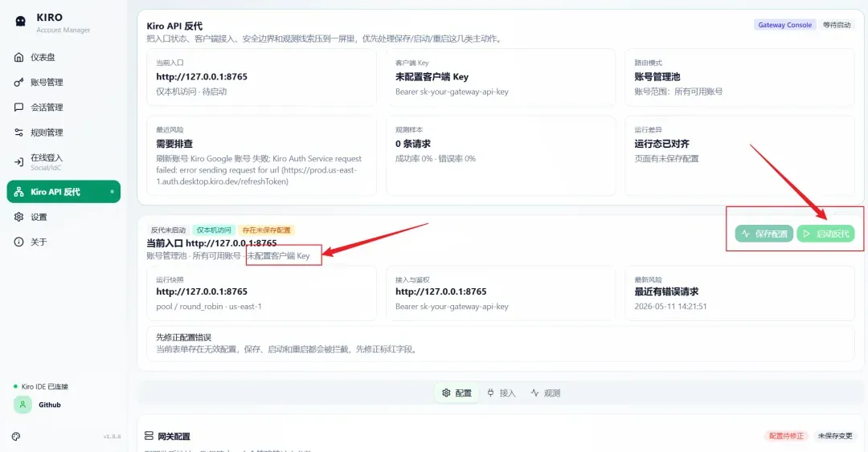Image resolution: width=868 pixels, height=452 pixels.
Task: Toggle the theme palette icon
Action: 16,436
